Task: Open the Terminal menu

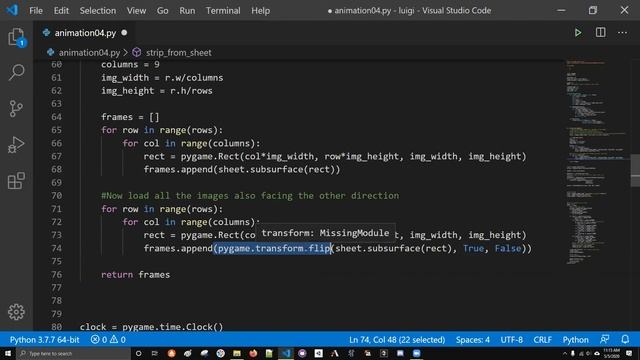Action: [223, 11]
